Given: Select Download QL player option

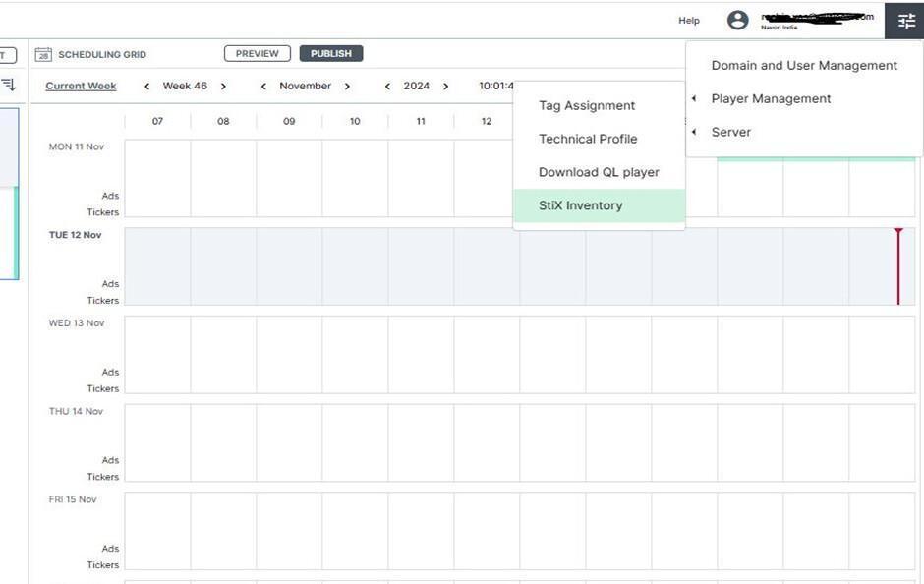Looking at the screenshot, I should [x=599, y=172].
